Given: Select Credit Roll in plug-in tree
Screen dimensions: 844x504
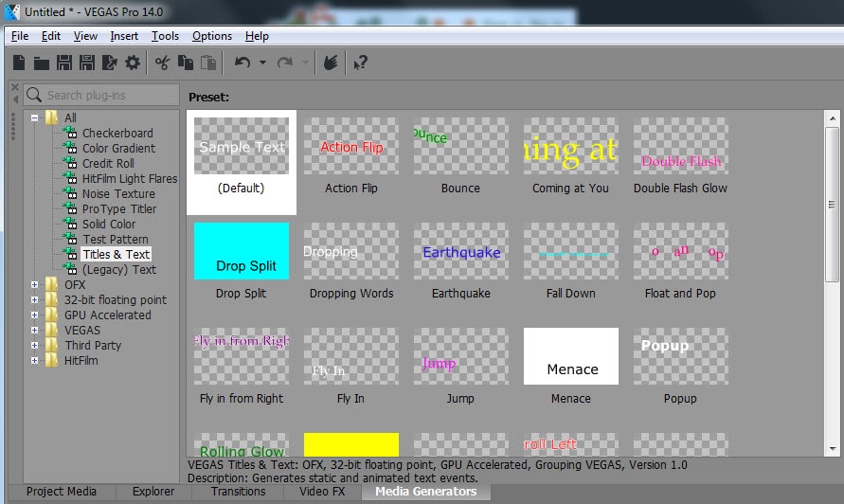Looking at the screenshot, I should [108, 164].
